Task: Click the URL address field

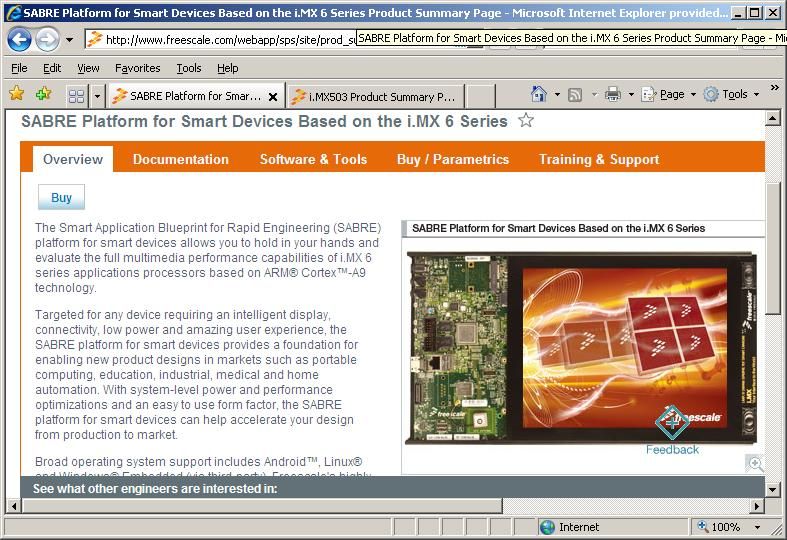Action: (x=221, y=40)
